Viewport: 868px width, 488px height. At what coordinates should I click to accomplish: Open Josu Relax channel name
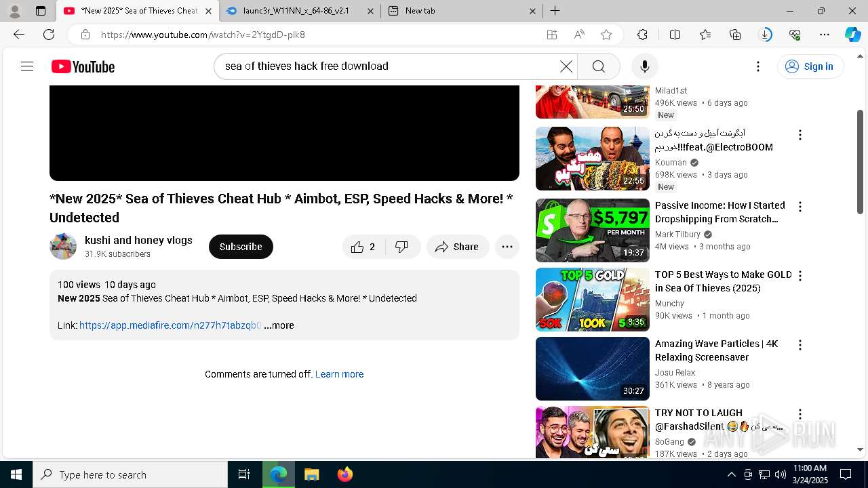(675, 373)
